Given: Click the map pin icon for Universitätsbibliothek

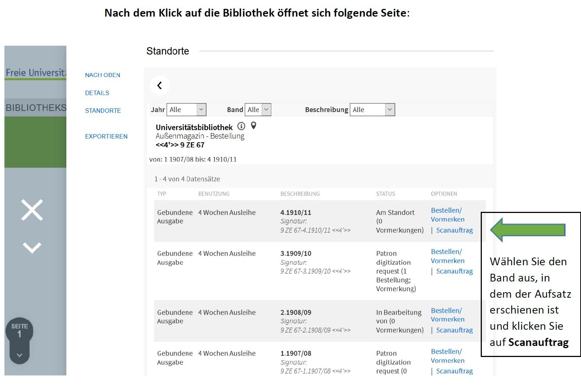Looking at the screenshot, I should (x=253, y=126).
